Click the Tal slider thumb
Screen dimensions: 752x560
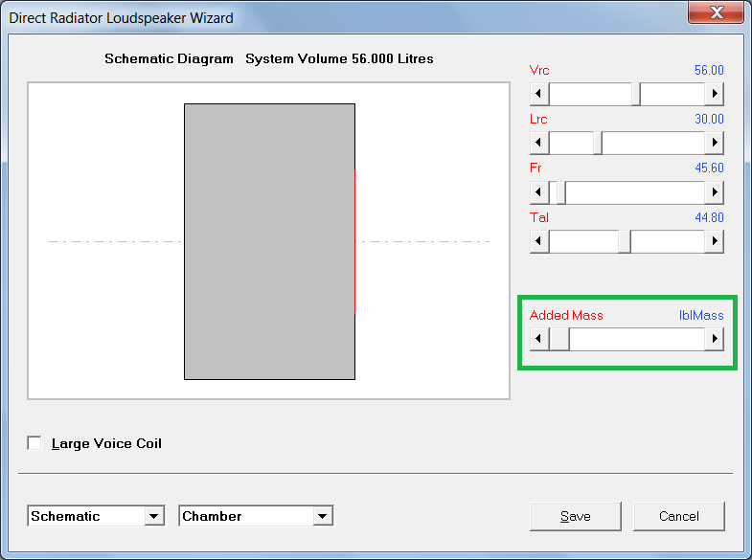(x=625, y=241)
